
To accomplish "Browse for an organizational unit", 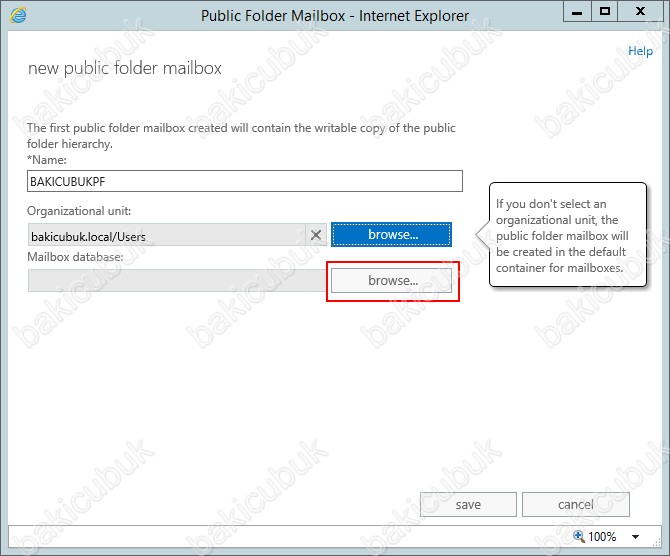I will pos(392,234).
